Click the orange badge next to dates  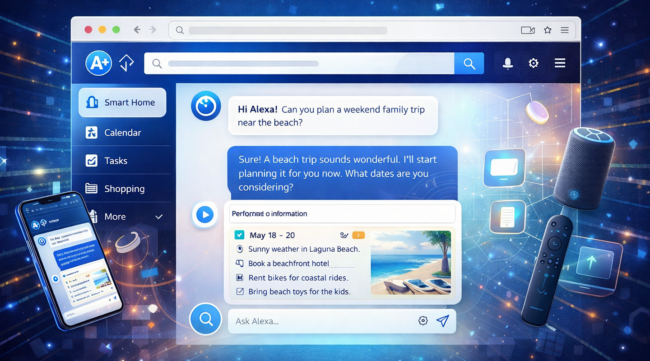358,235
